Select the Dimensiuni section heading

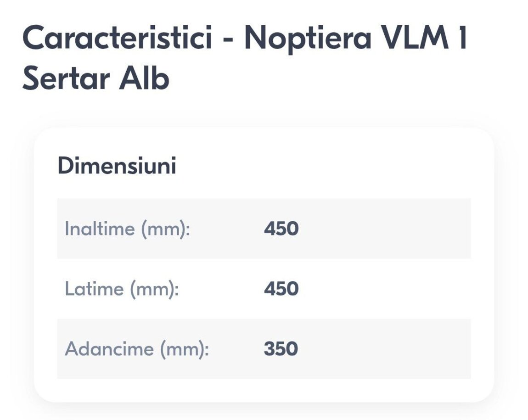tap(117, 166)
